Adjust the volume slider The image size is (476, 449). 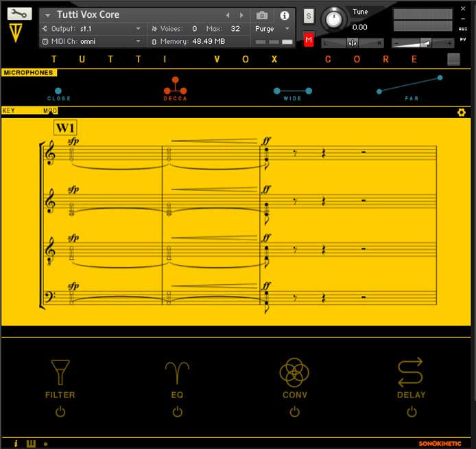(423, 43)
